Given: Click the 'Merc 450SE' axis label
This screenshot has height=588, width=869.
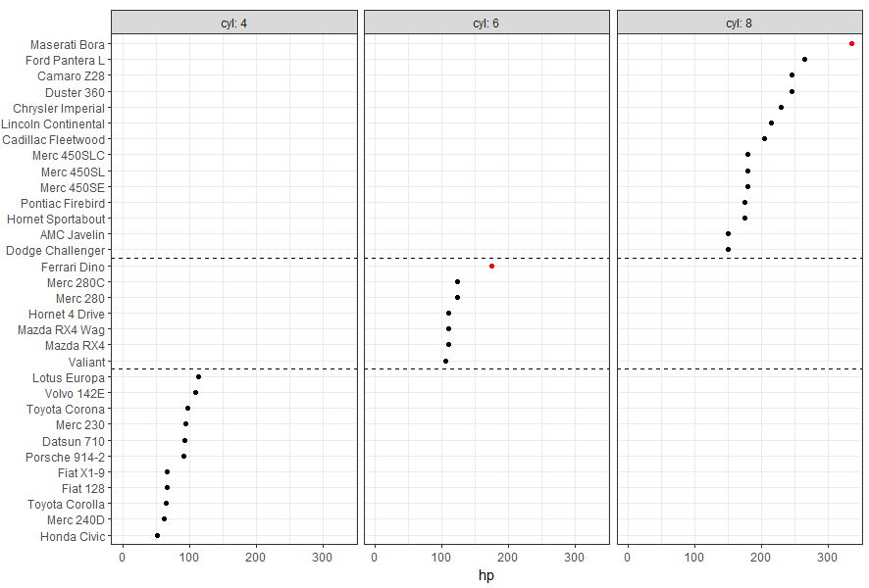Looking at the screenshot, I should point(72,188).
